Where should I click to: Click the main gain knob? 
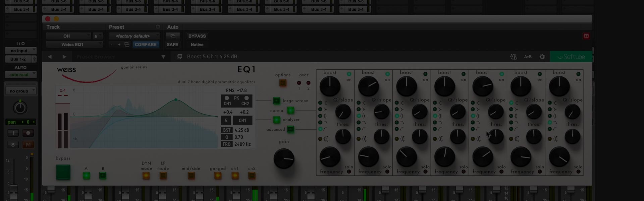tap(284, 159)
